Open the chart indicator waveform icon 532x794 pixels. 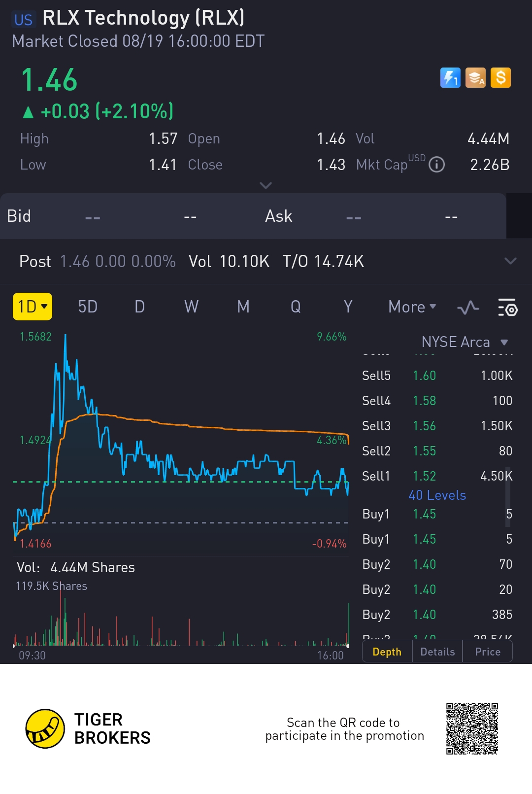pos(468,308)
